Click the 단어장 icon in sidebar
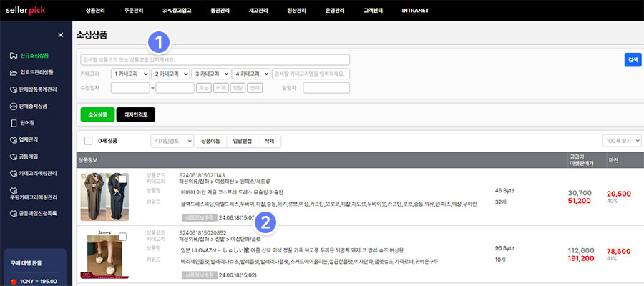 13,123
